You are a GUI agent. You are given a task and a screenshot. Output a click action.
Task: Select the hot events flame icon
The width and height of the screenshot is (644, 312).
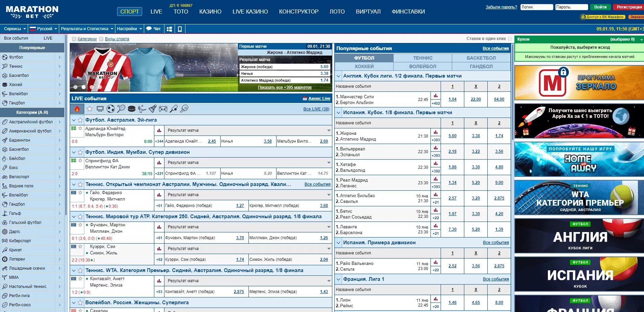point(77,109)
